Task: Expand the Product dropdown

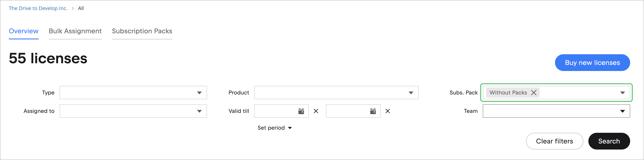Action: [411, 93]
